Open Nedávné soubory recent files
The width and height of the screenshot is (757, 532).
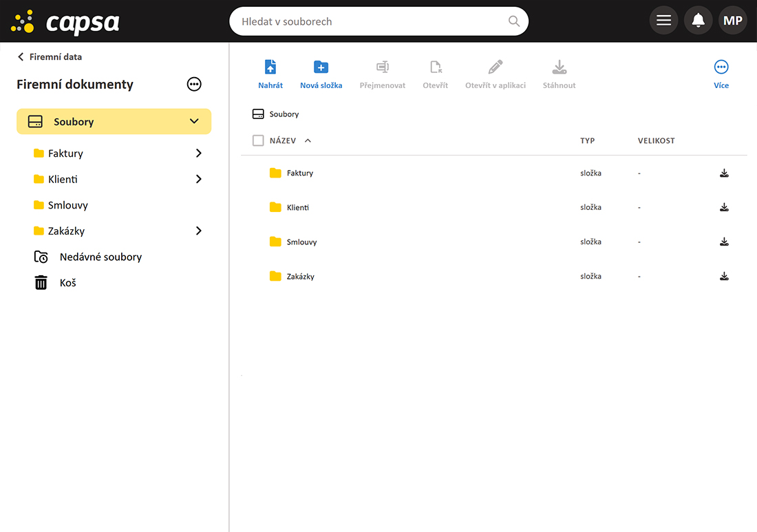point(100,257)
